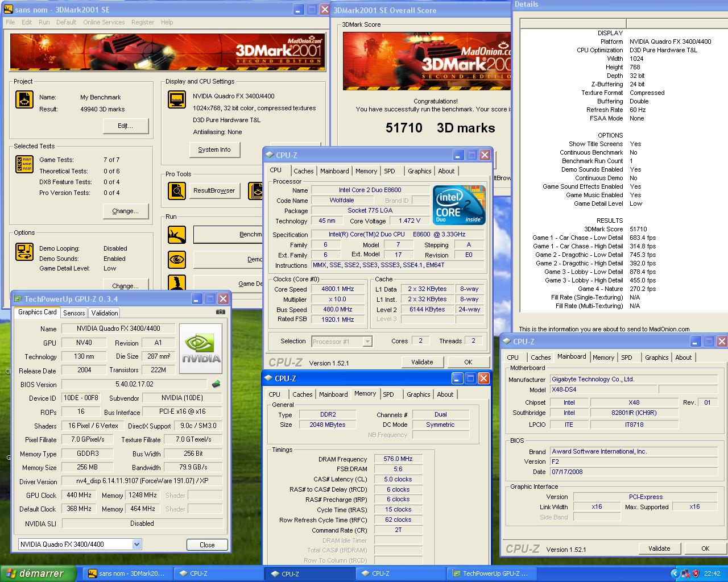Open the About tab in the CPU-Z processor window
This screenshot has width=728, height=582.
click(x=446, y=171)
